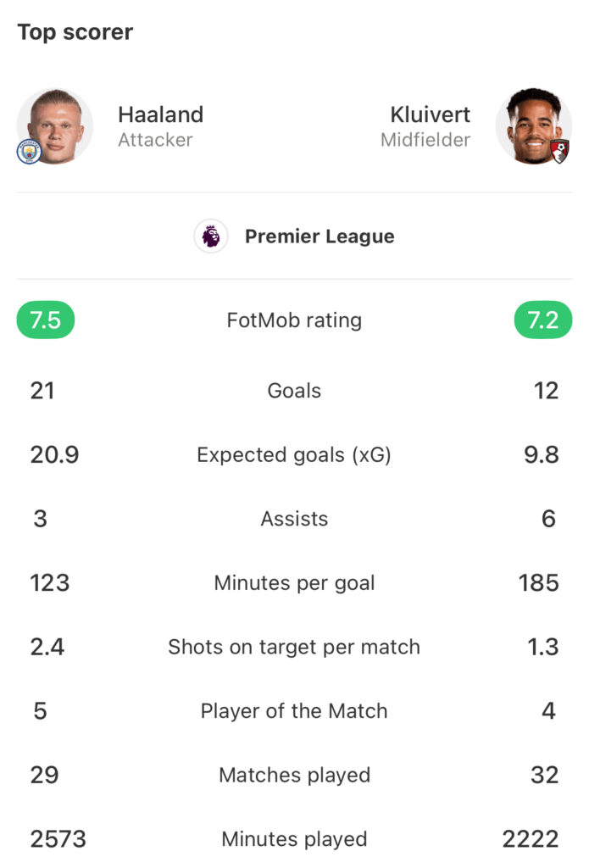589x868 pixels.
Task: Select Shots on target per match row
Action: click(x=295, y=647)
